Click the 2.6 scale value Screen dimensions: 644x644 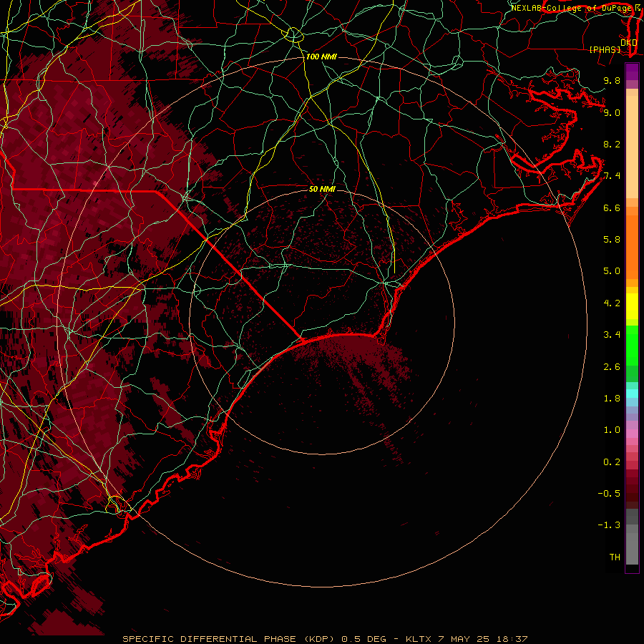pyautogui.click(x=612, y=367)
